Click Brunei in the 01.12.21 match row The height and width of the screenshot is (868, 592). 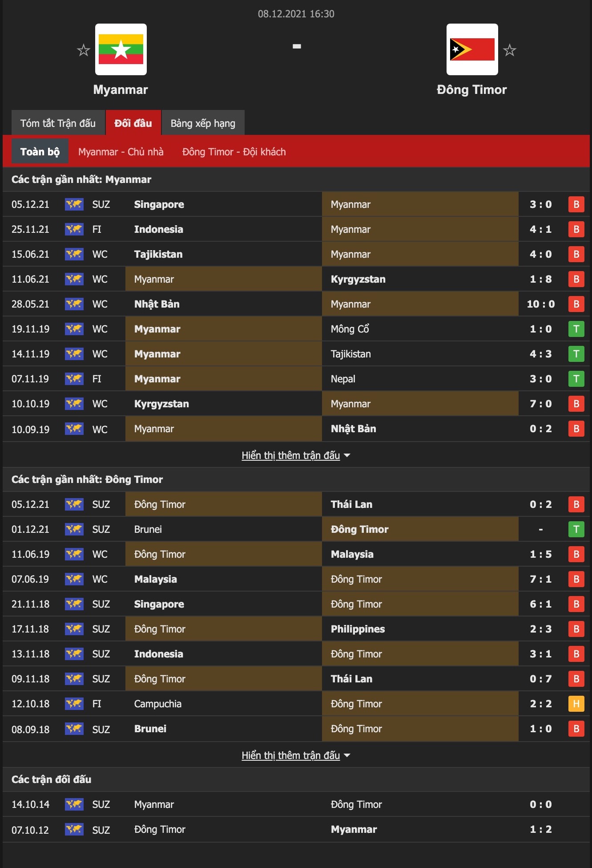(x=148, y=529)
